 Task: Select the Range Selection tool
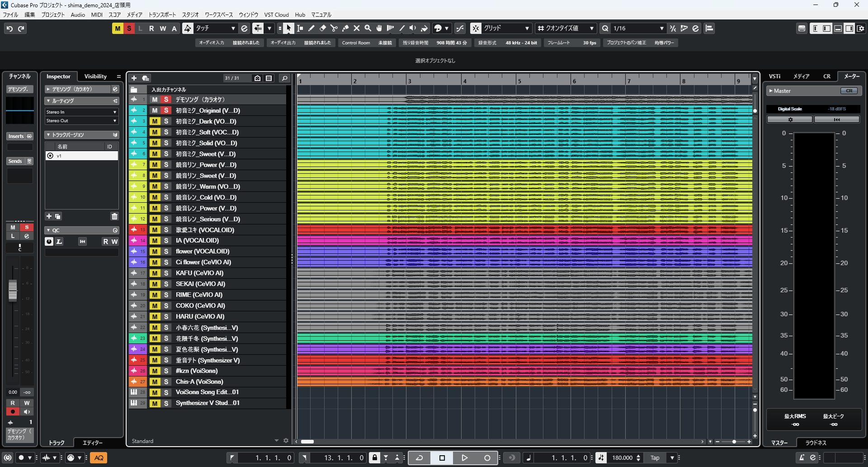click(300, 28)
